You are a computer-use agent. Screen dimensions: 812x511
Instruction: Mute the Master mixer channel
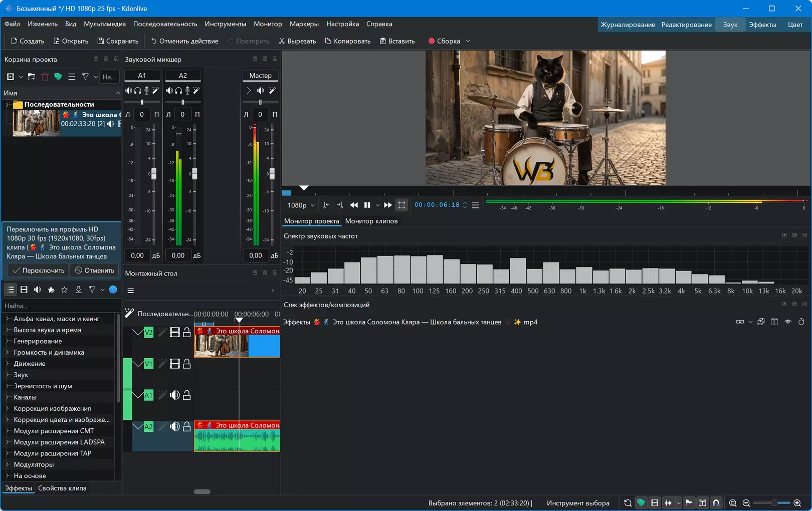(x=260, y=91)
